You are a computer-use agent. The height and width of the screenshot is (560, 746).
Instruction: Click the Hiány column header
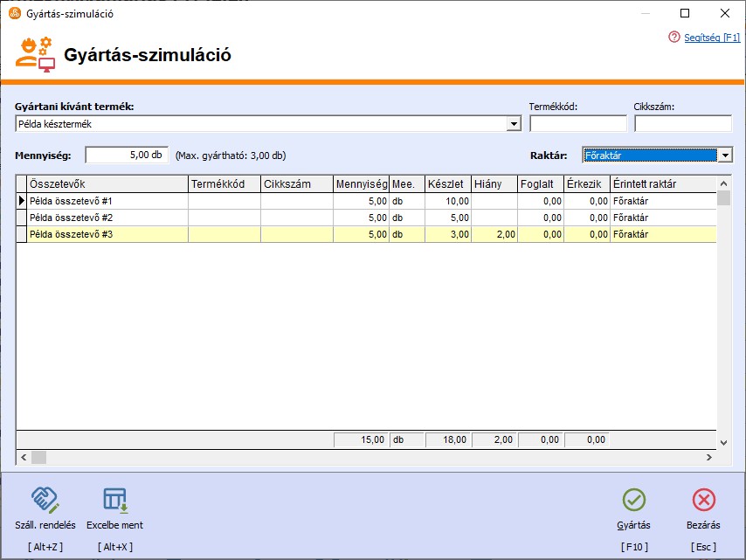(x=494, y=183)
